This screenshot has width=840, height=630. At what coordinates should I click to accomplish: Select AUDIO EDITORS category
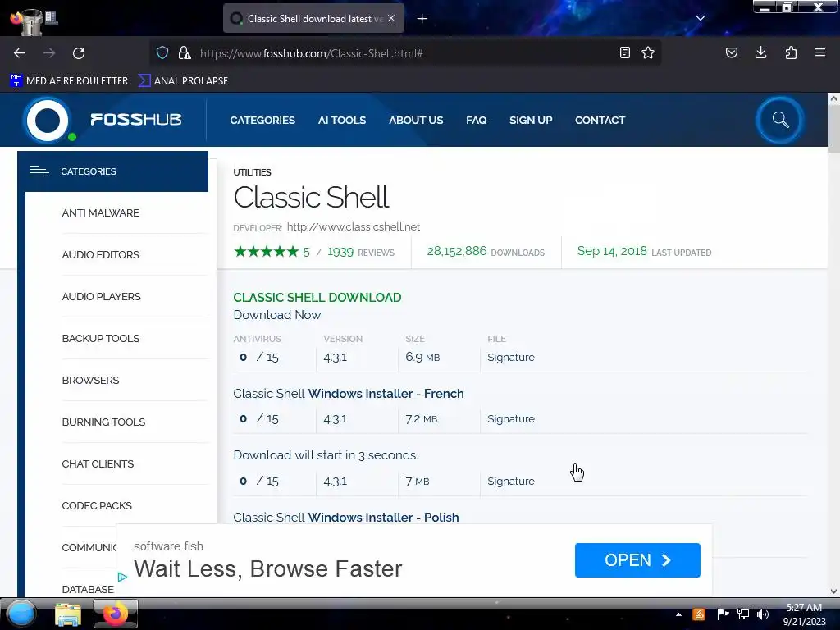click(x=100, y=254)
